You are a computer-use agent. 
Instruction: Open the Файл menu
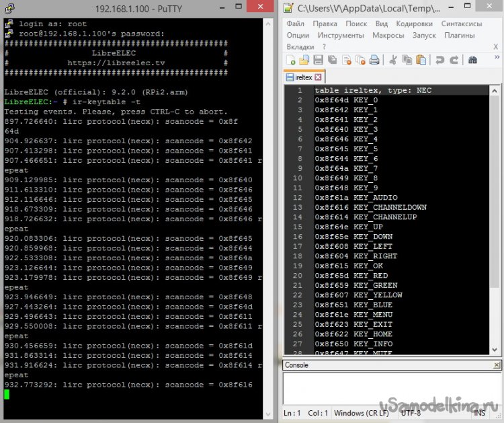pos(296,24)
